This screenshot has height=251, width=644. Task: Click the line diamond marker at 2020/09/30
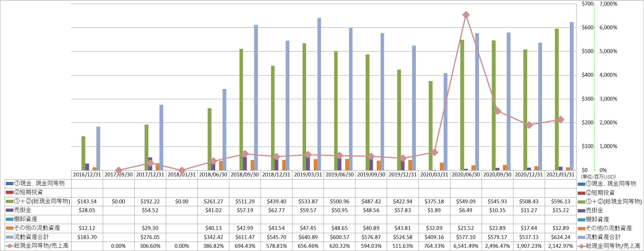click(498, 111)
